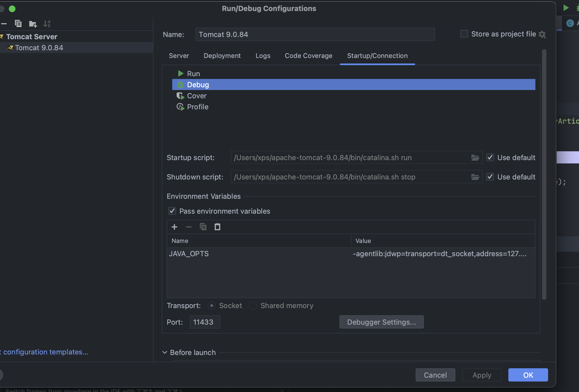This screenshot has width=579, height=392.
Task: Click the new folder icon in the left toolbar
Action: pyautogui.click(x=33, y=24)
